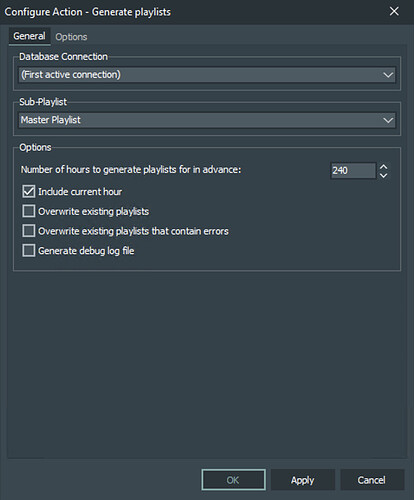Image resolution: width=414 pixels, height=500 pixels.
Task: Confirm settings with the OK button
Action: [233, 480]
